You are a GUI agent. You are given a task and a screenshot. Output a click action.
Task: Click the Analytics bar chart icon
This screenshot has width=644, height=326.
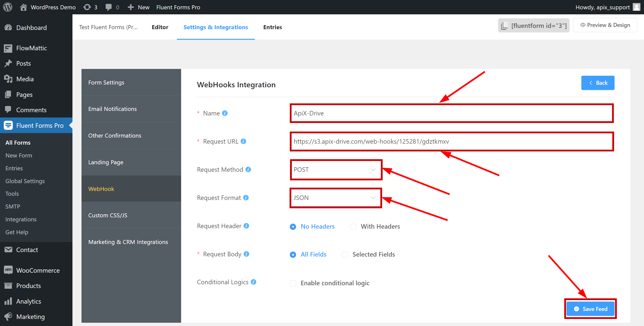click(x=8, y=301)
